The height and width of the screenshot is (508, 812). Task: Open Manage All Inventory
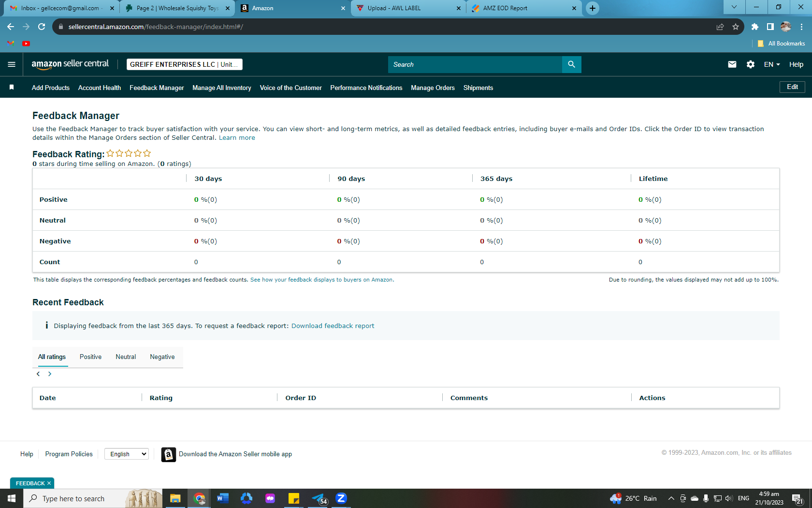pos(222,88)
